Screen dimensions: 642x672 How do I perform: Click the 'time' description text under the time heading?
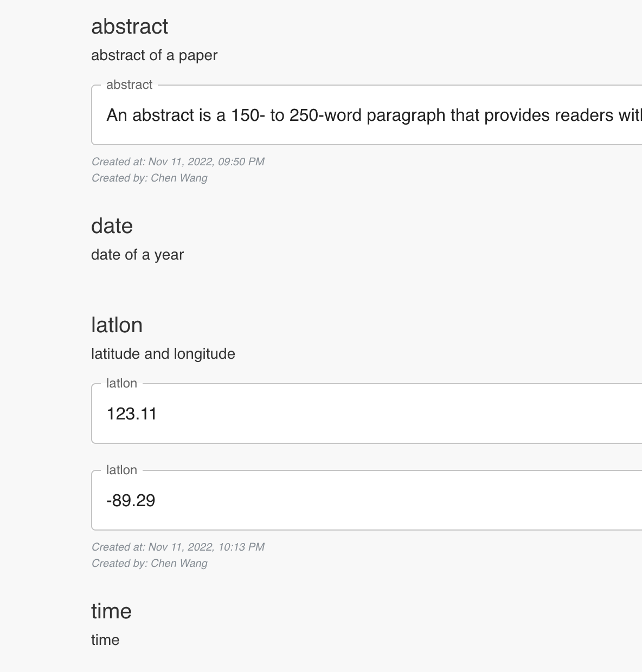[x=105, y=639]
